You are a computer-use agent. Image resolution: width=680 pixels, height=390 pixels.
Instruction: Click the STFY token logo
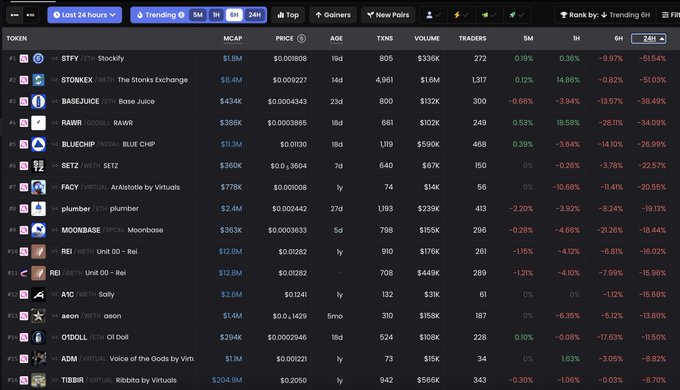coord(38,58)
